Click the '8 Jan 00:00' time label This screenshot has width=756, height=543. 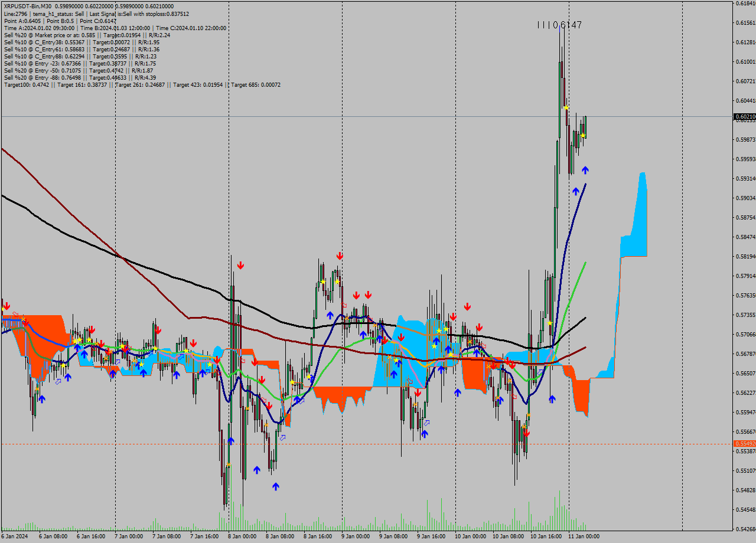[x=242, y=537]
